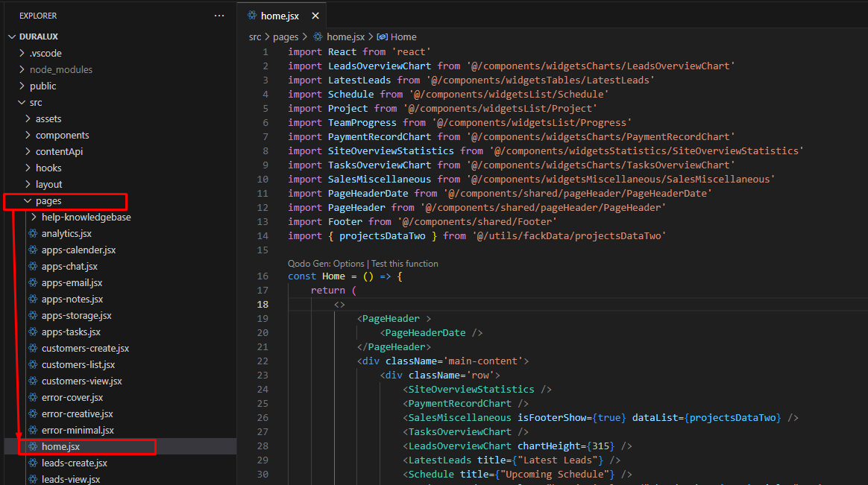Click Test this function code lens
The width and height of the screenshot is (868, 485).
tap(405, 264)
